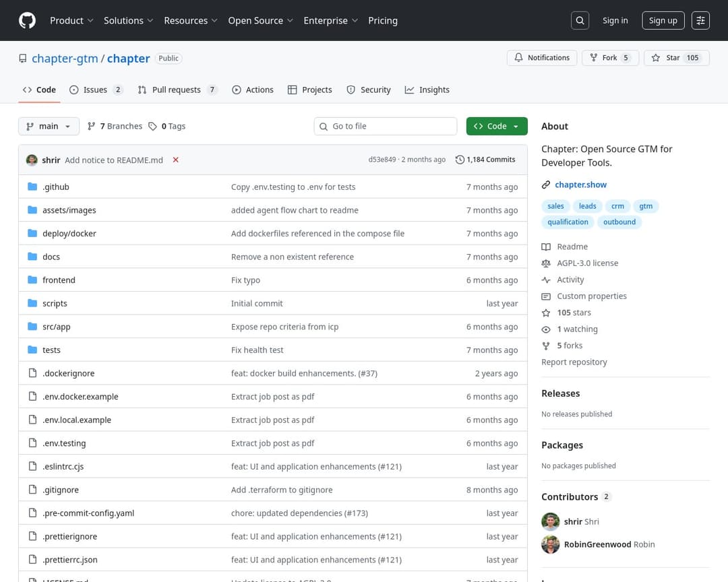
Task: Expand the green Code dropdown
Action: pos(497,126)
